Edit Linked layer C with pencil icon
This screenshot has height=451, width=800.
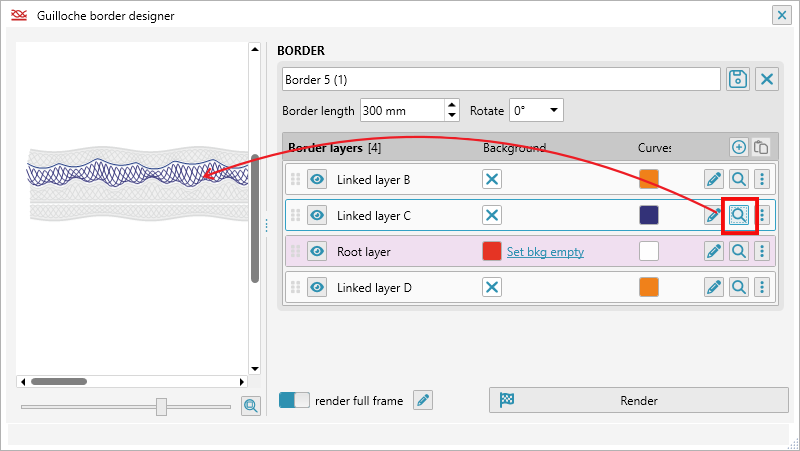pos(712,215)
